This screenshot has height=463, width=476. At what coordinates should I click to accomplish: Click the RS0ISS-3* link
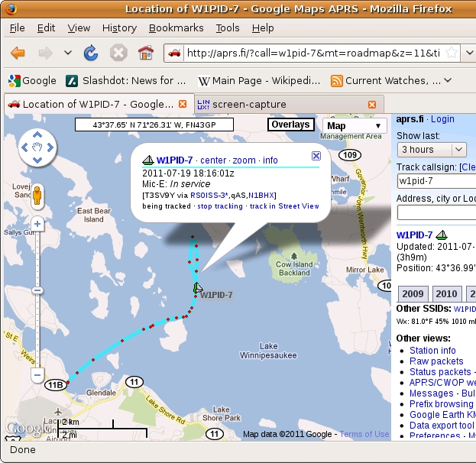[x=209, y=196]
